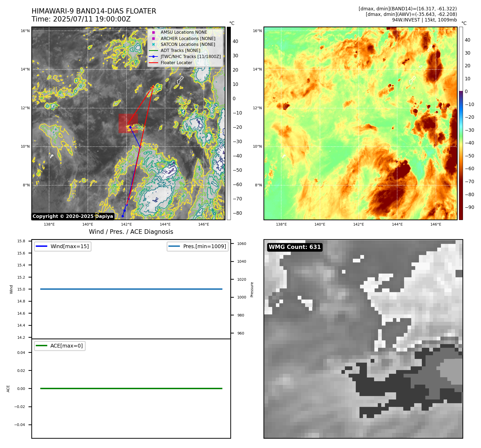Click the horizontal pressure line in the Wind chart
The width and height of the screenshot is (481, 448).
(x=131, y=289)
